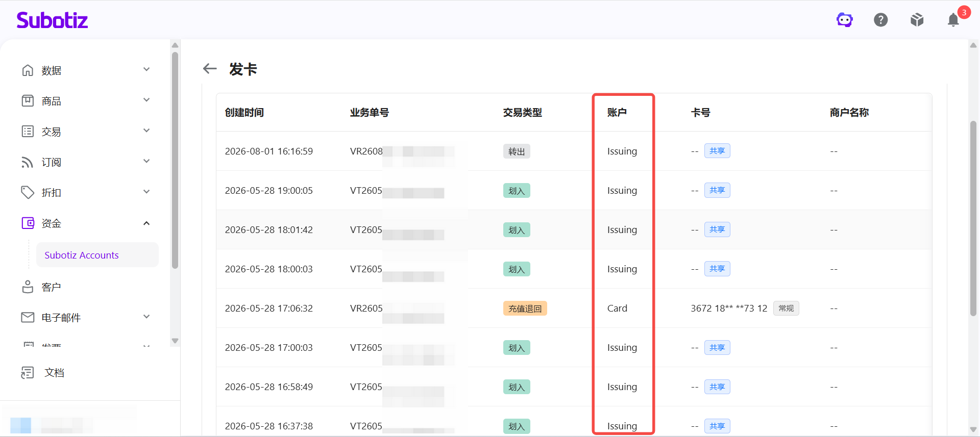Click the 折扣 tag icon in sidebar
980x437 pixels.
point(28,192)
